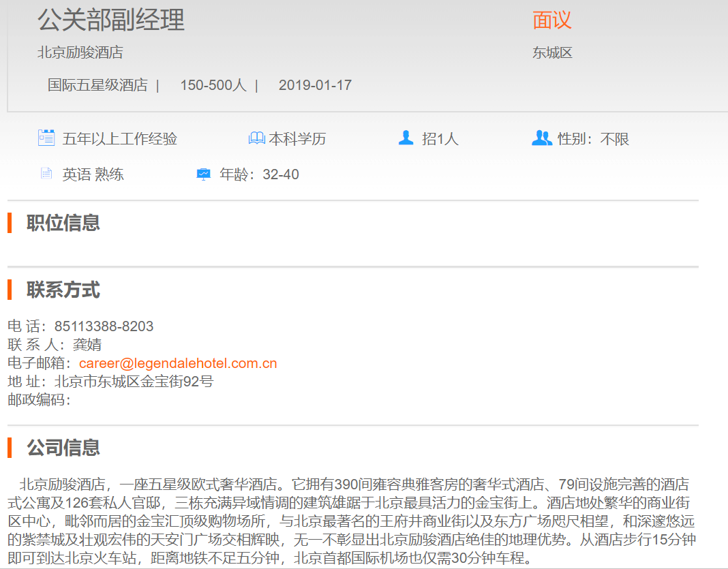This screenshot has width=728, height=569.
Task: Click the two-person gender icon
Action: [x=541, y=138]
